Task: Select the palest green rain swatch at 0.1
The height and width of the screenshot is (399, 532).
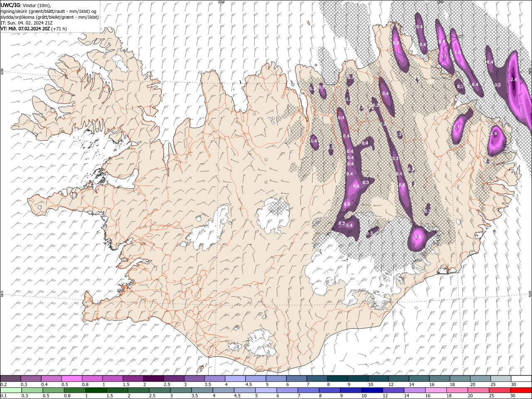Action: tap(11, 390)
